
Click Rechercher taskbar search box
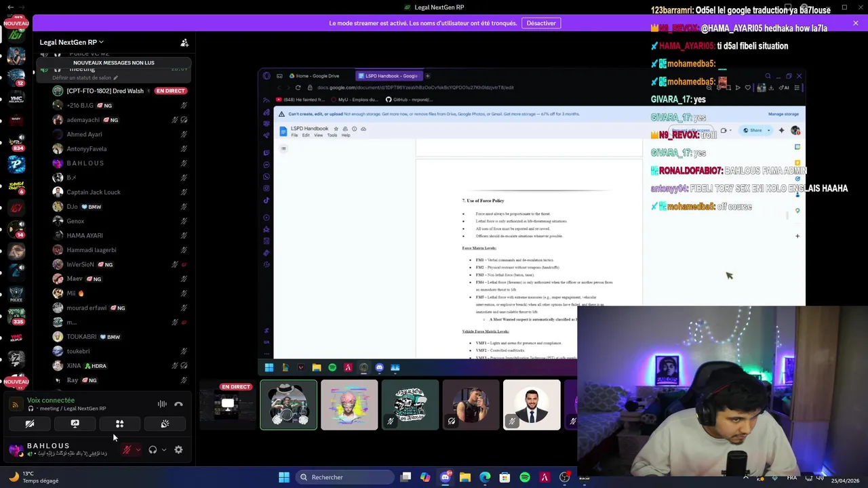point(345,477)
